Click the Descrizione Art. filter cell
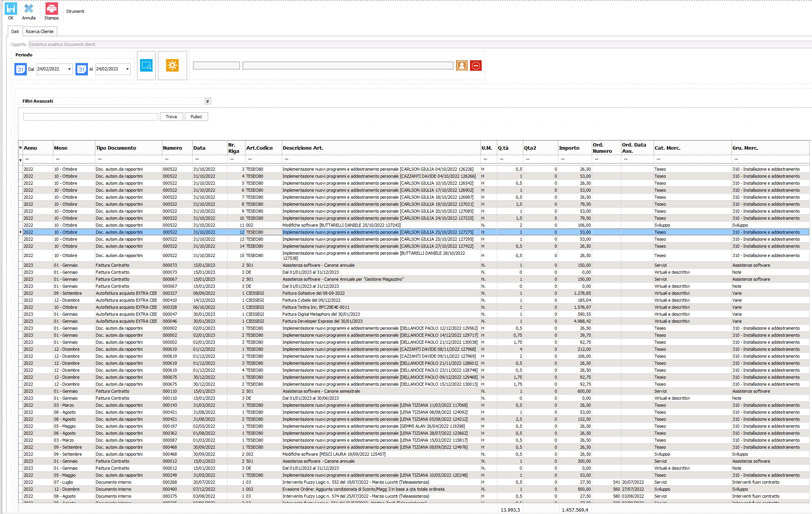This screenshot has width=812, height=514. [381, 159]
